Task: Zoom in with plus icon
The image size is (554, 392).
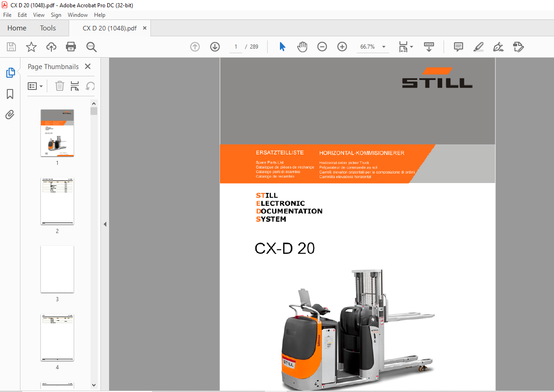Action: coord(342,47)
